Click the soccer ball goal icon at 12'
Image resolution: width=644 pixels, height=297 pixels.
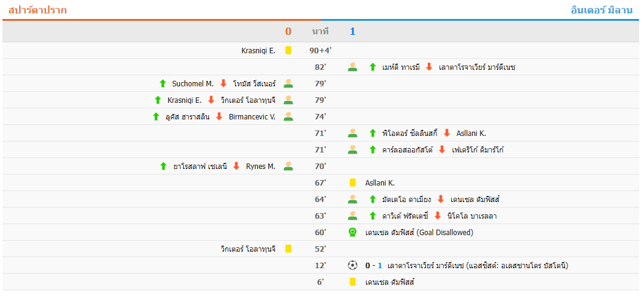pyautogui.click(x=352, y=265)
